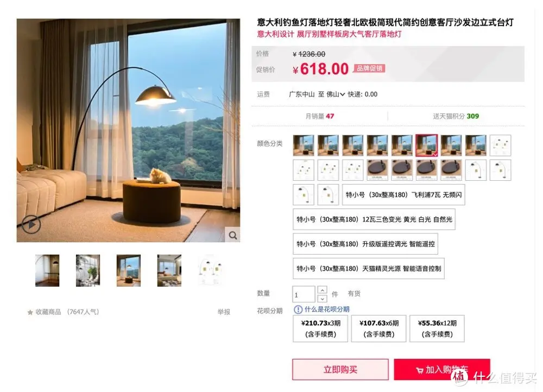Choose ¥210.73x3期 installment plan
The image size is (543, 392).
click(x=320, y=328)
